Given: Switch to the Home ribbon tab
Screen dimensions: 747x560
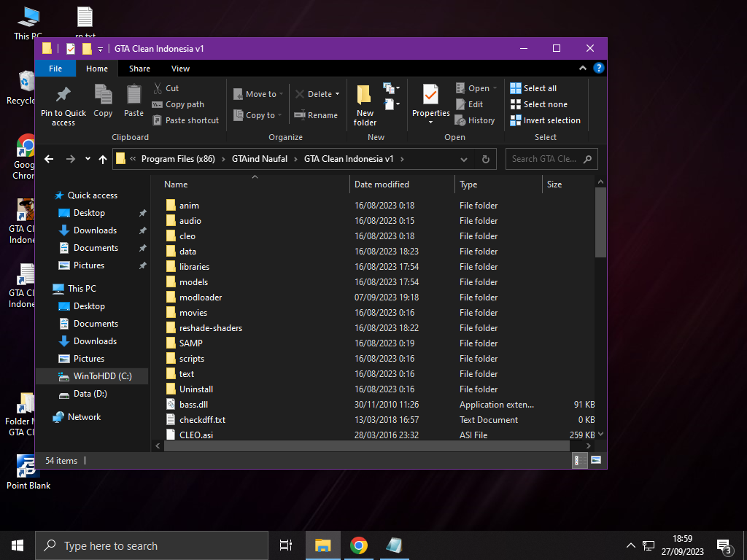Looking at the screenshot, I should [x=97, y=69].
